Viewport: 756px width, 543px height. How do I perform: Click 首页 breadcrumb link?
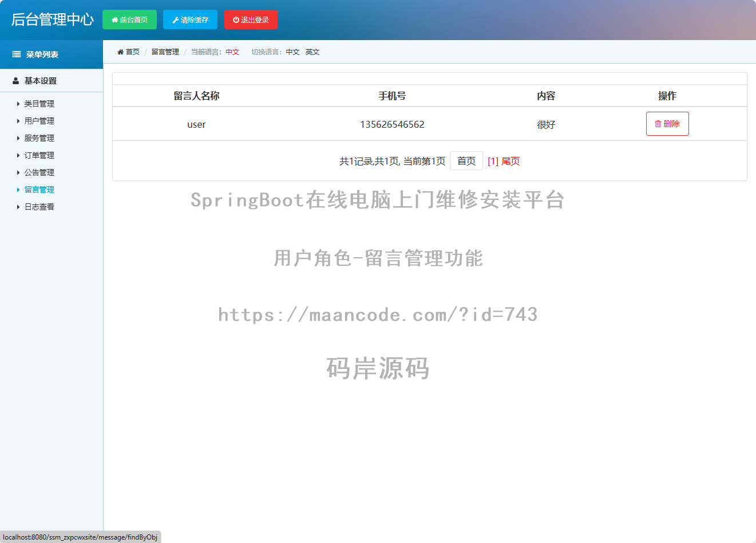[x=133, y=52]
